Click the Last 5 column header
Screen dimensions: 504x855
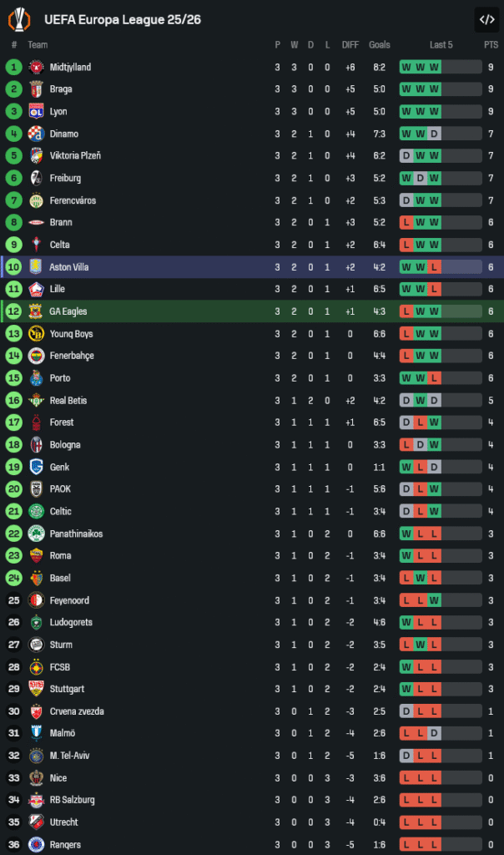[441, 45]
